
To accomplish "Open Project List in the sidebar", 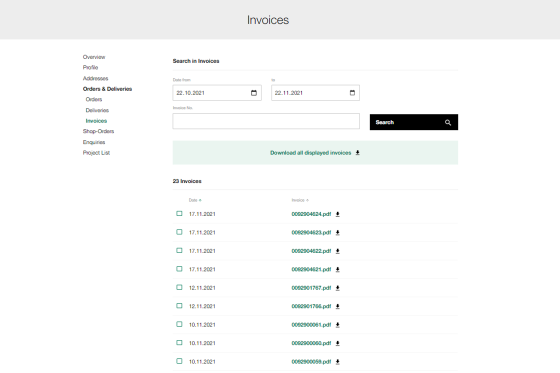I will point(96,153).
